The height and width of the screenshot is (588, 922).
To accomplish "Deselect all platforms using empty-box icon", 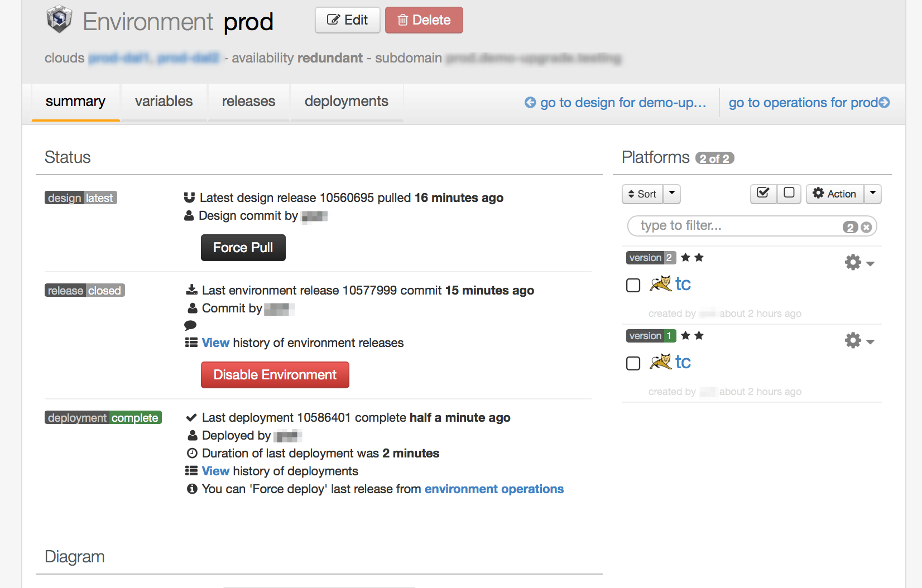I will point(789,194).
